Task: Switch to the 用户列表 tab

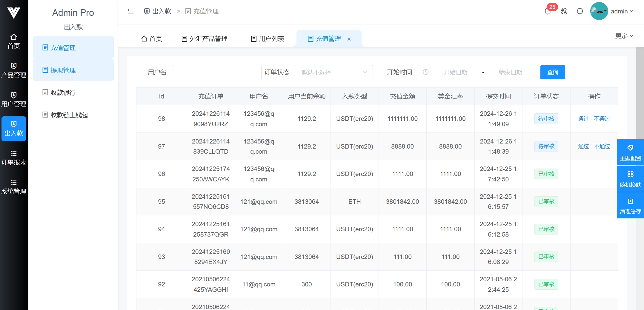Action: click(268, 39)
